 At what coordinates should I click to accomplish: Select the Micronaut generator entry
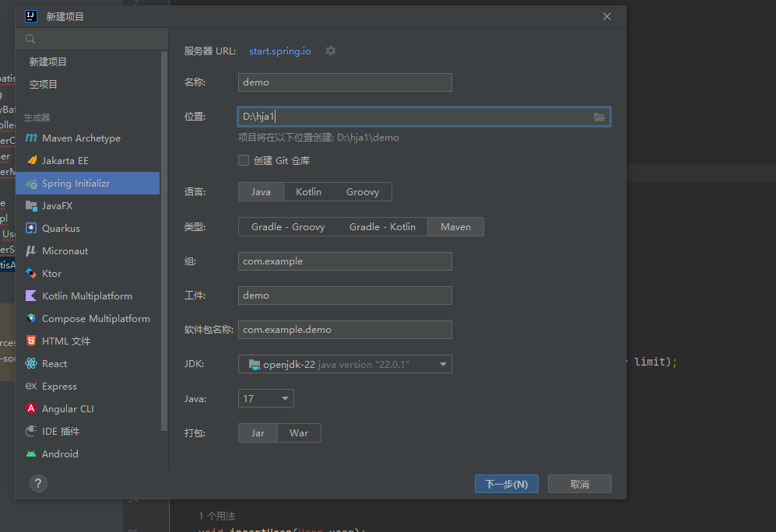(88, 250)
